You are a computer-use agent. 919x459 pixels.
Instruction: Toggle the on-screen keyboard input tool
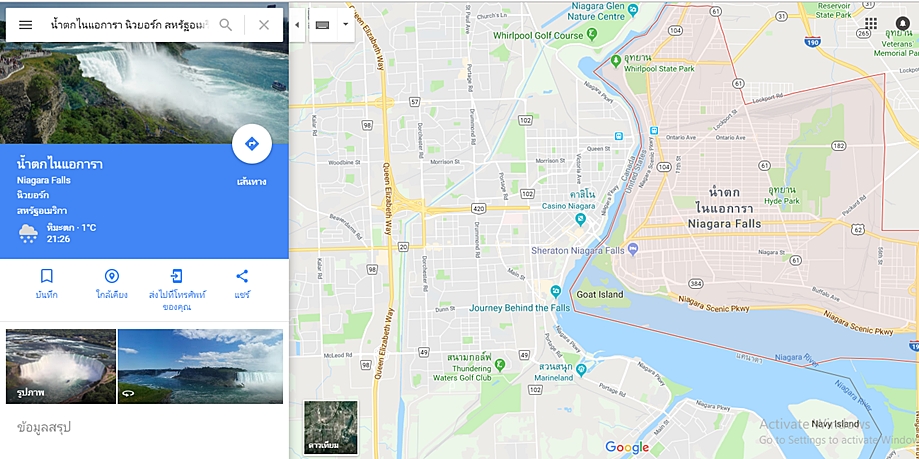(x=322, y=25)
